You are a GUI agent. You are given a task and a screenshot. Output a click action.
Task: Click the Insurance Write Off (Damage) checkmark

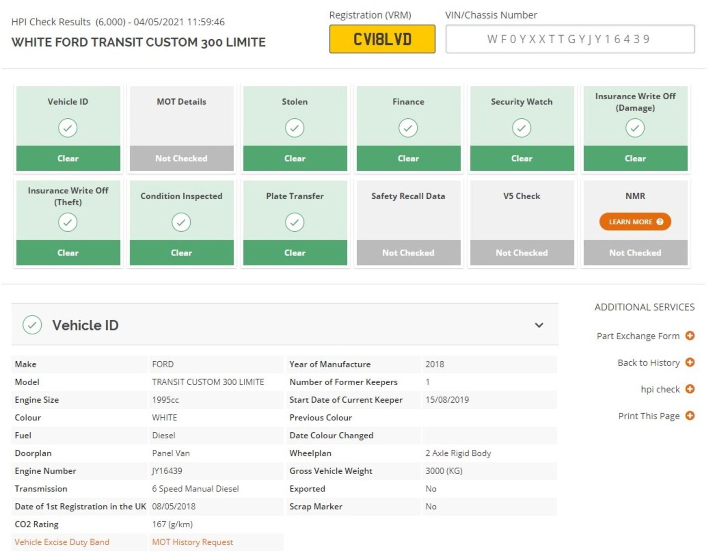coord(635,128)
